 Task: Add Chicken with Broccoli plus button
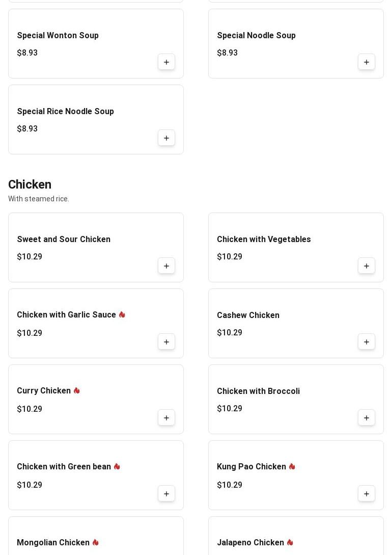pos(367,418)
